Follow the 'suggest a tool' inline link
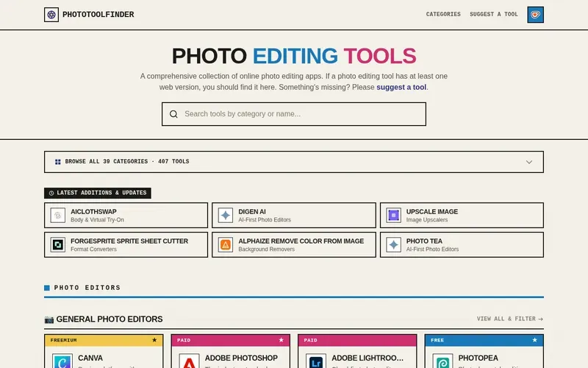Image resolution: width=588 pixels, height=368 pixels. [x=401, y=87]
